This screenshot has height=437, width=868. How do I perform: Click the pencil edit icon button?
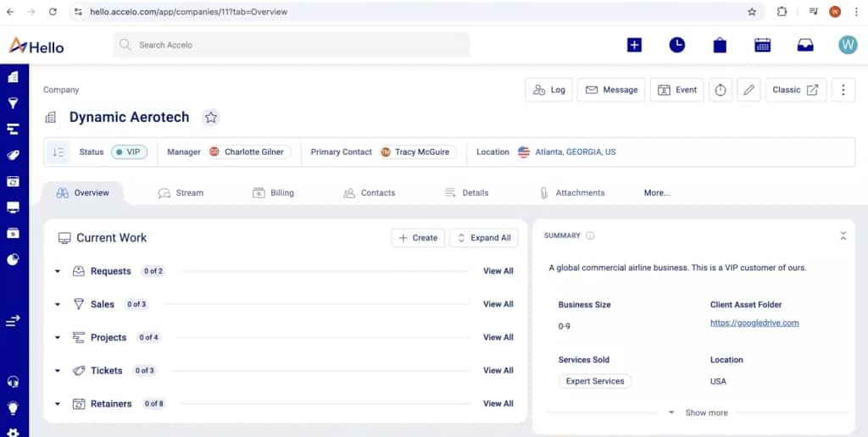point(749,90)
